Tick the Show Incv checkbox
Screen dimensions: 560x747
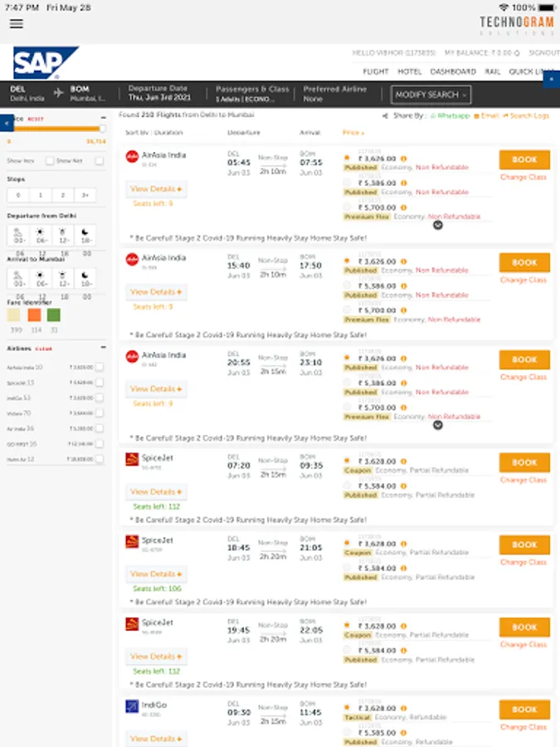50,161
